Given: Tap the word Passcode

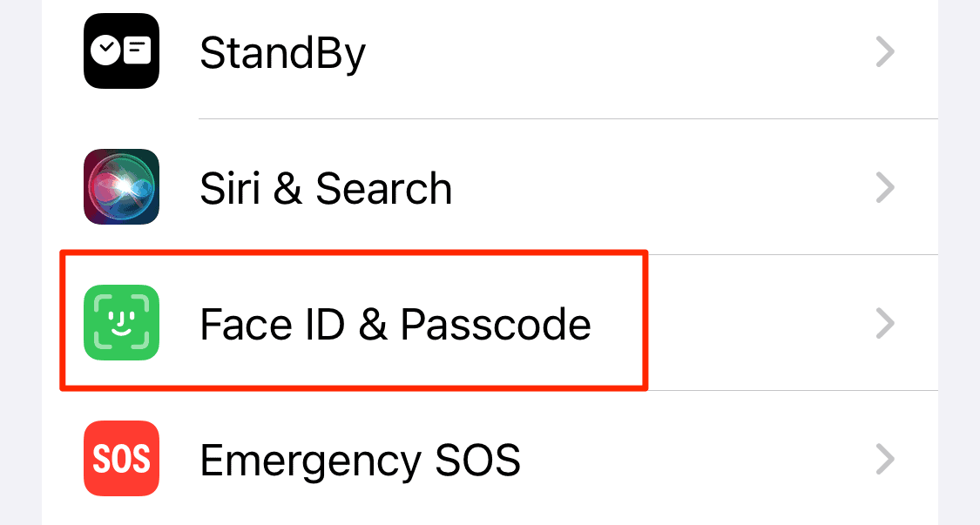Looking at the screenshot, I should point(495,325).
